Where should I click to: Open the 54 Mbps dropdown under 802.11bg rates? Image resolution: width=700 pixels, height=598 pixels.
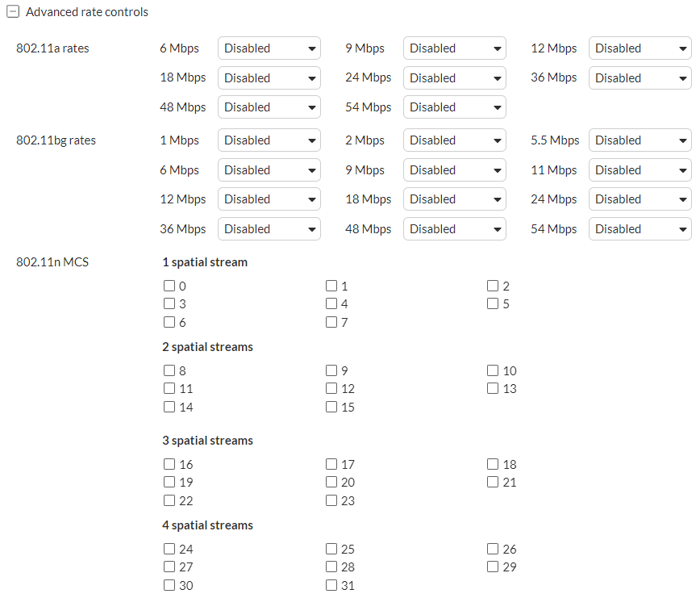tap(640, 228)
